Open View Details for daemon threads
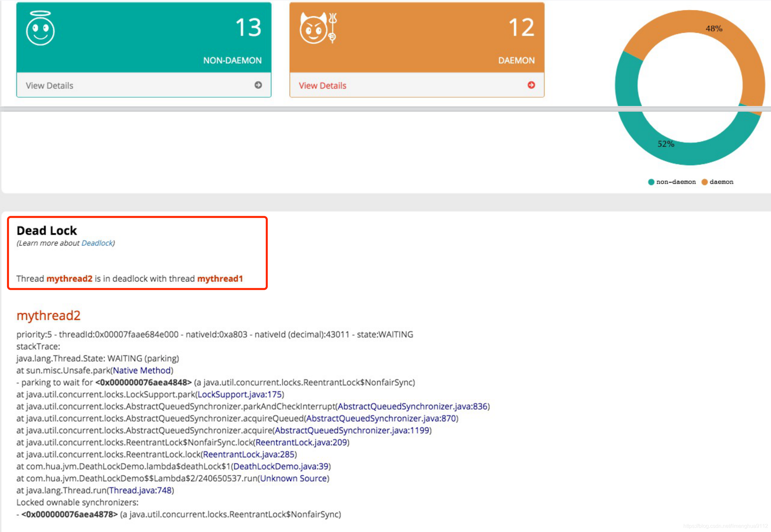This screenshot has height=532, width=771. pos(322,86)
